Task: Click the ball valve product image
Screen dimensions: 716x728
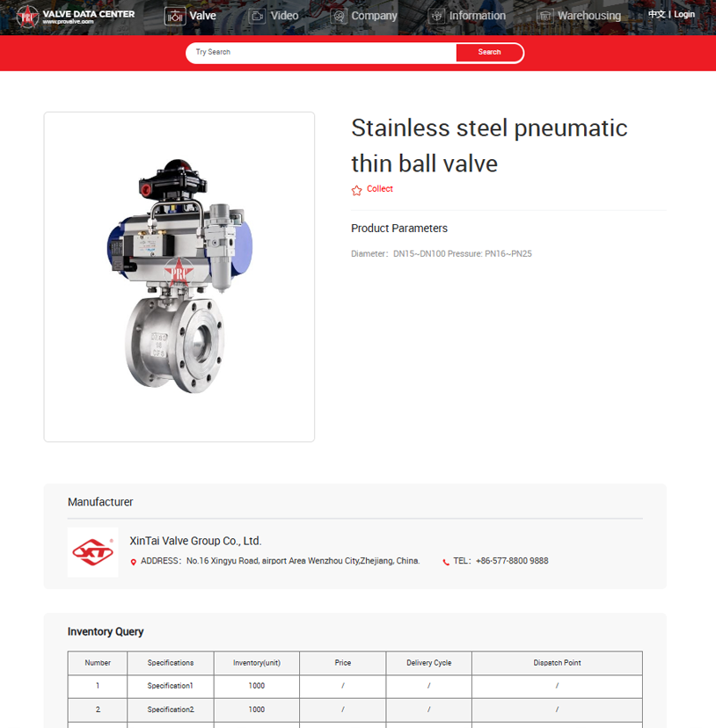Action: click(x=179, y=276)
